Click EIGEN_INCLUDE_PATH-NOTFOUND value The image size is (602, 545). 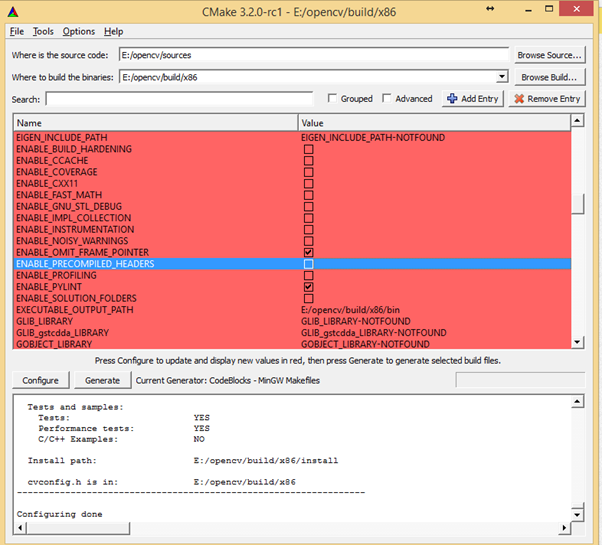373,137
